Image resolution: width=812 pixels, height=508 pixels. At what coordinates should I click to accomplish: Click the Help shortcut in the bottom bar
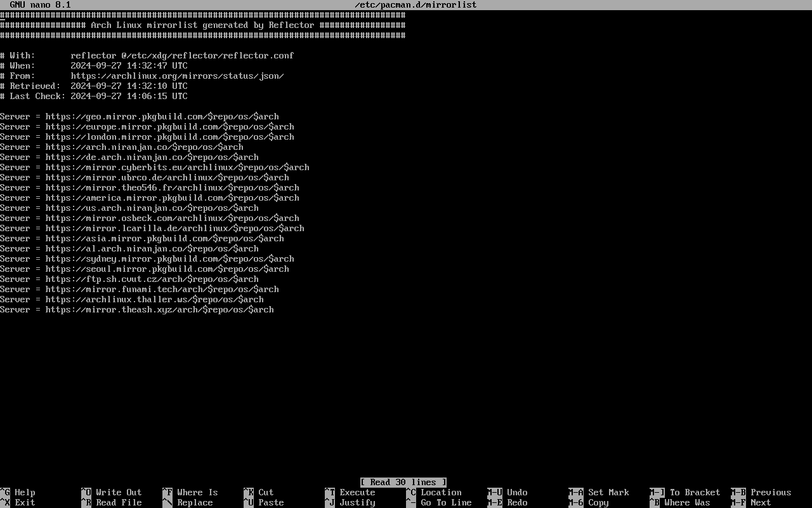pyautogui.click(x=25, y=492)
